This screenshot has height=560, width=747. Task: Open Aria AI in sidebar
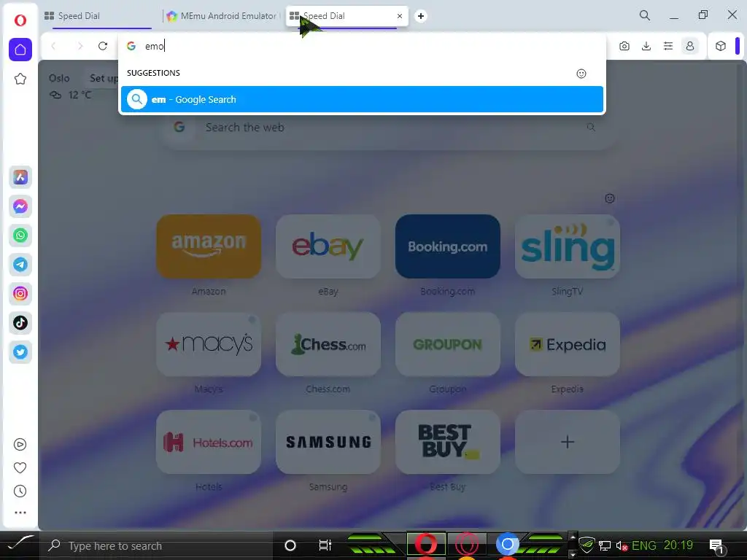(20, 177)
